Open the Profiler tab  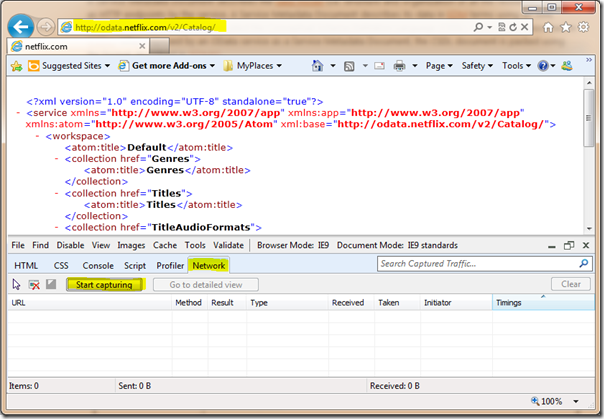170,265
